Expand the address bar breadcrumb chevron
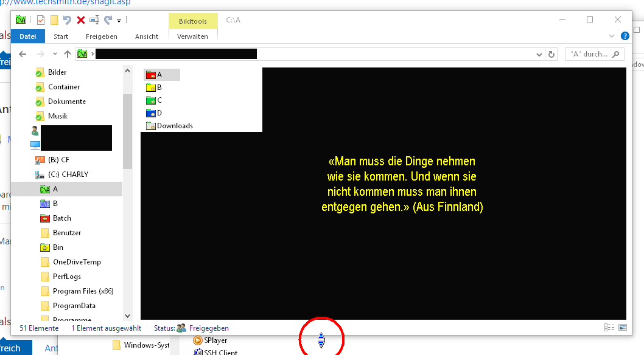644x355 pixels. pyautogui.click(x=93, y=54)
